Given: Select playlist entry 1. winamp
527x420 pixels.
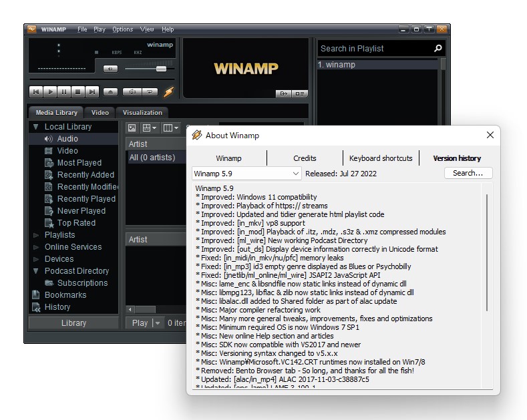Looking at the screenshot, I should pyautogui.click(x=377, y=65).
